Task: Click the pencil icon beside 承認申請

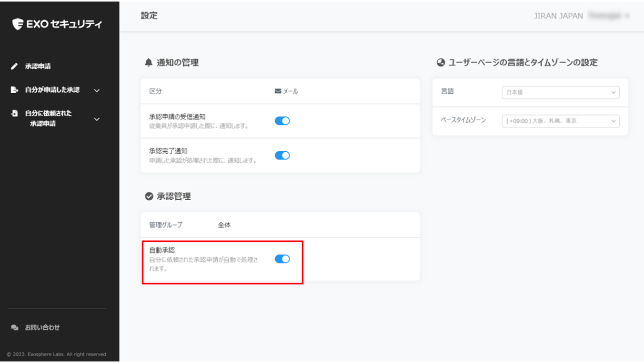Action: pyautogui.click(x=15, y=67)
